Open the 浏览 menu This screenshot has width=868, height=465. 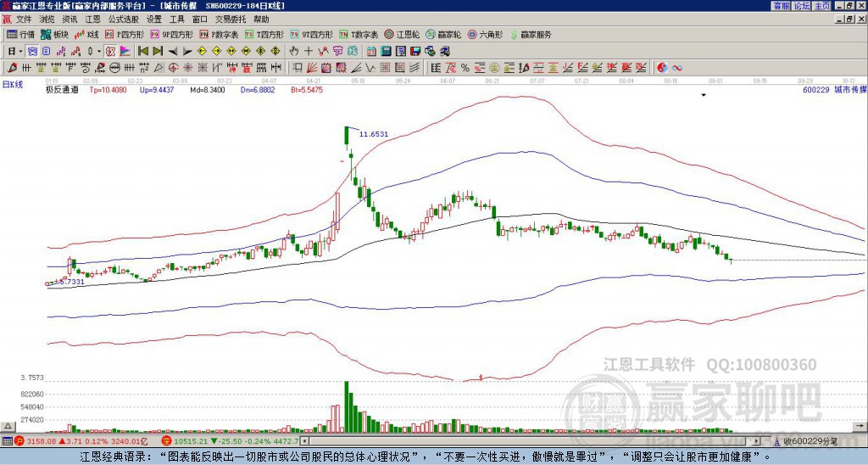pos(47,20)
